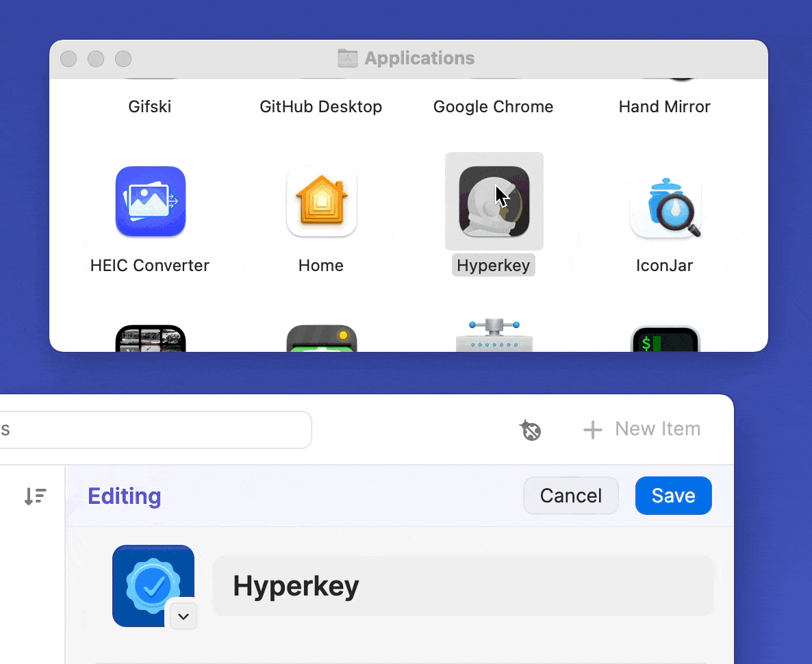
Task: Click the IconJar name label
Action: 664,266
